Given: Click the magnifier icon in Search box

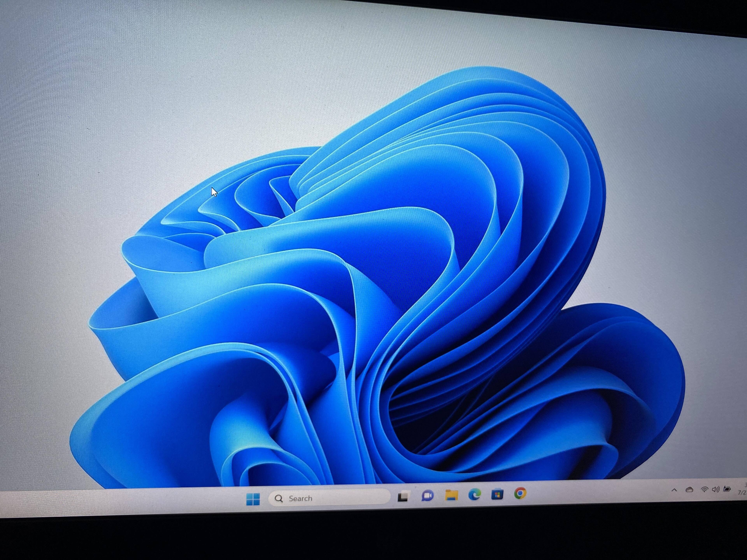Looking at the screenshot, I should pos(279,499).
